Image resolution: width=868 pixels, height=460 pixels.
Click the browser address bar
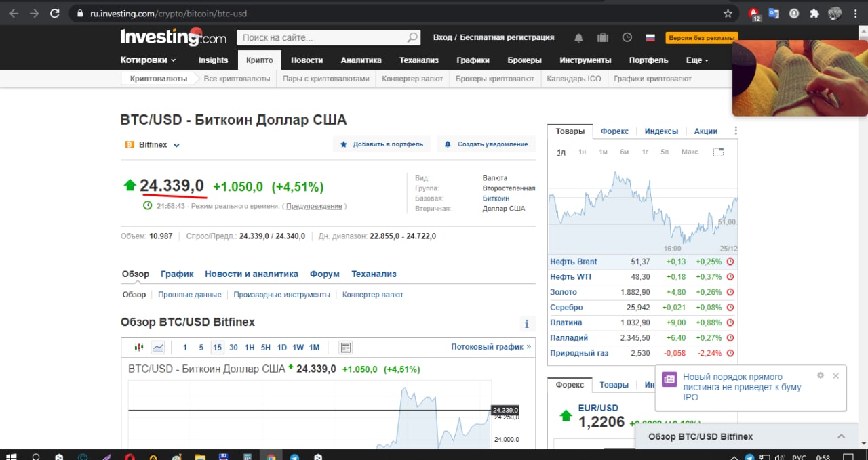click(393, 13)
